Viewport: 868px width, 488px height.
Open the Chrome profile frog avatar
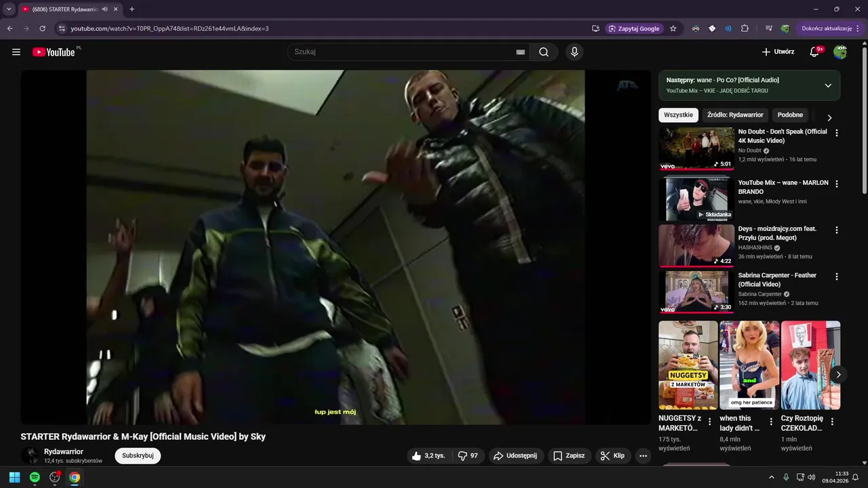[x=785, y=28]
